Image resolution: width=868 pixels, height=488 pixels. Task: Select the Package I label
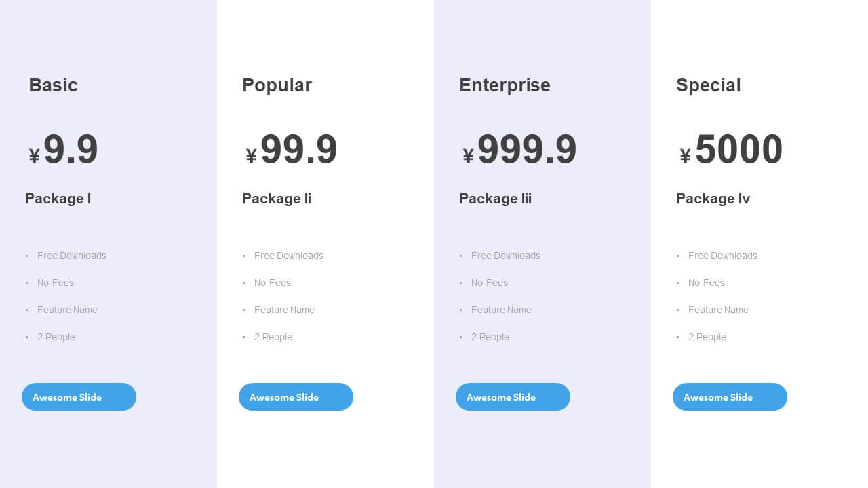click(58, 199)
